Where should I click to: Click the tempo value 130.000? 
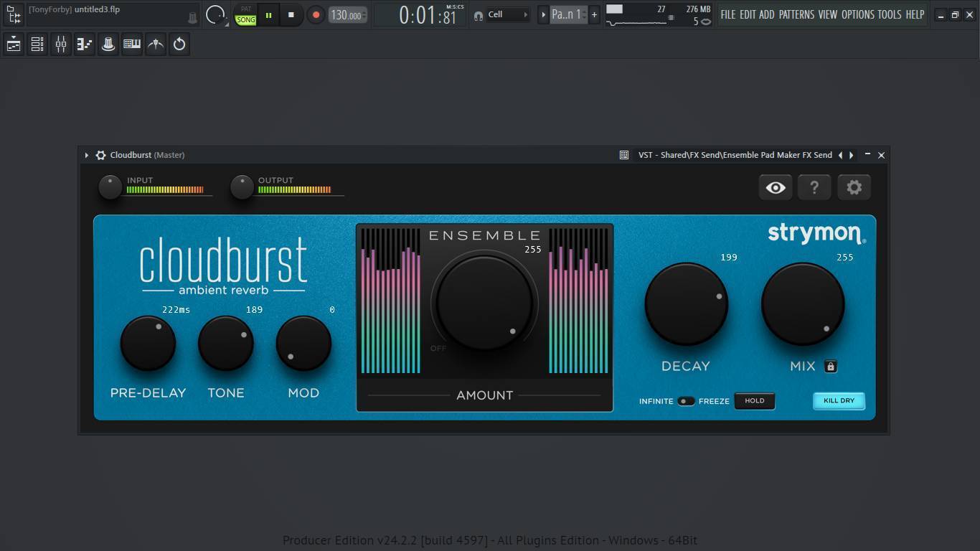[345, 15]
